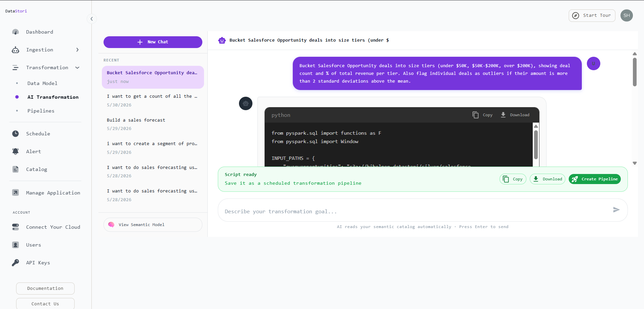The image size is (644, 309).
Task: Select AI Transformation in the sidebar
Action: 53,97
